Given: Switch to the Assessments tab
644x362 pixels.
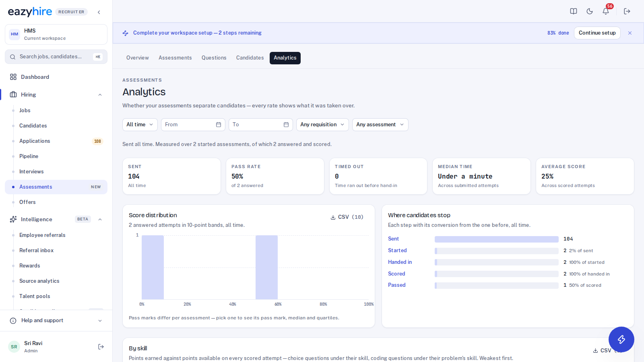Looking at the screenshot, I should [x=175, y=58].
